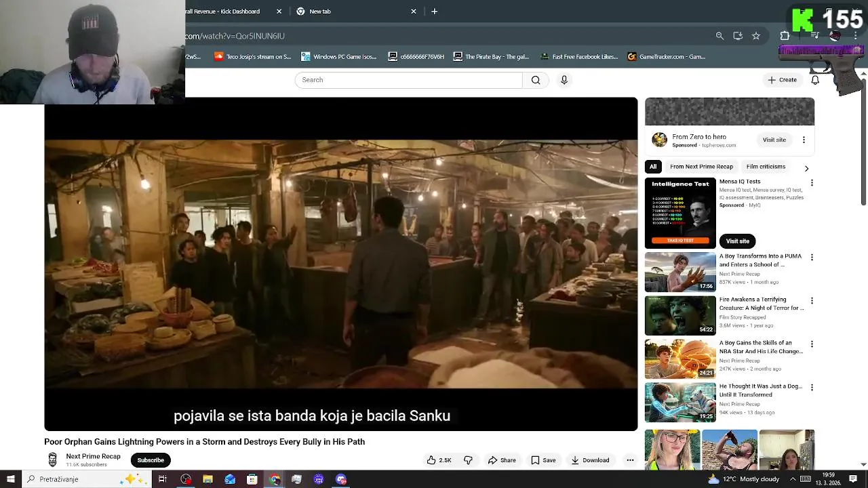The image size is (868, 488).
Task: Start voice search with the microphone icon
Action: pos(564,80)
